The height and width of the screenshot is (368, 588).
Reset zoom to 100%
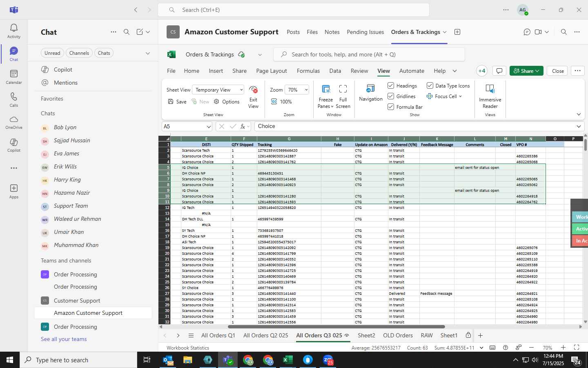pos(281,101)
